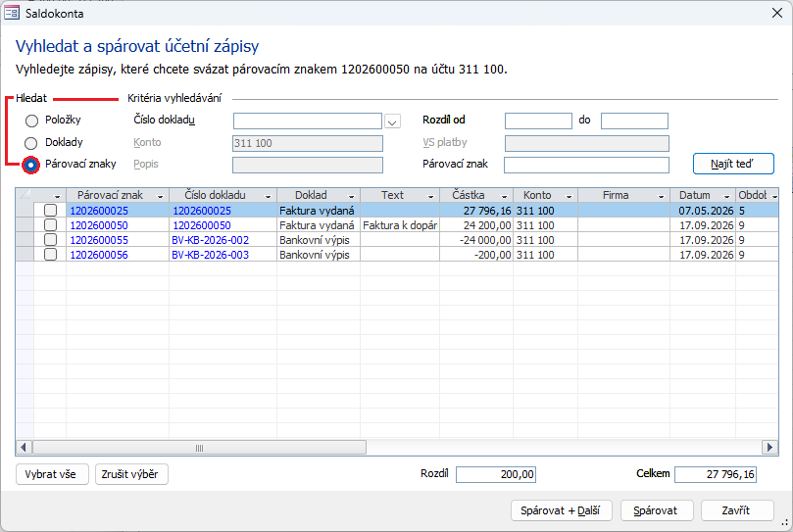The width and height of the screenshot is (793, 532).
Task: Click Vybrat vše button
Action: click(x=52, y=474)
